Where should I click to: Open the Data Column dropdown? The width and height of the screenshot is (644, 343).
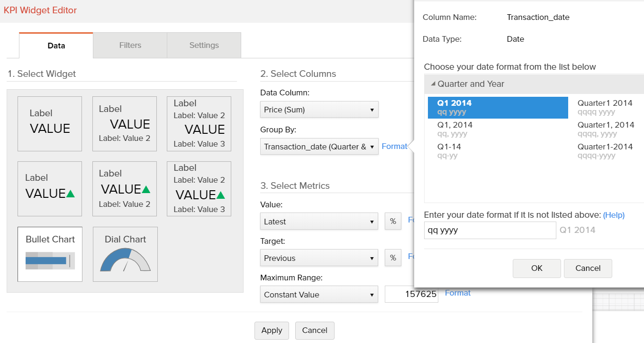pyautogui.click(x=319, y=109)
